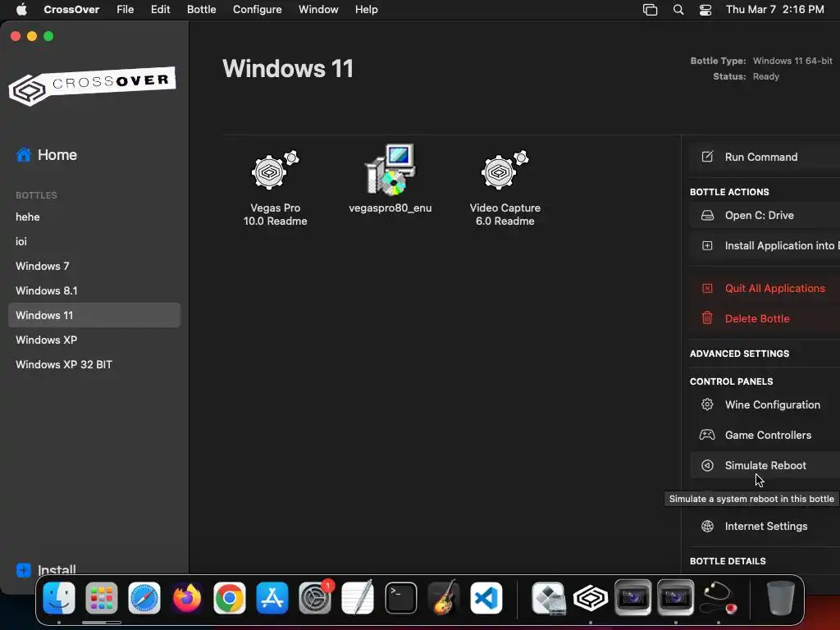Launch Safari from the Dock
This screenshot has width=840, height=630.
pos(144,597)
